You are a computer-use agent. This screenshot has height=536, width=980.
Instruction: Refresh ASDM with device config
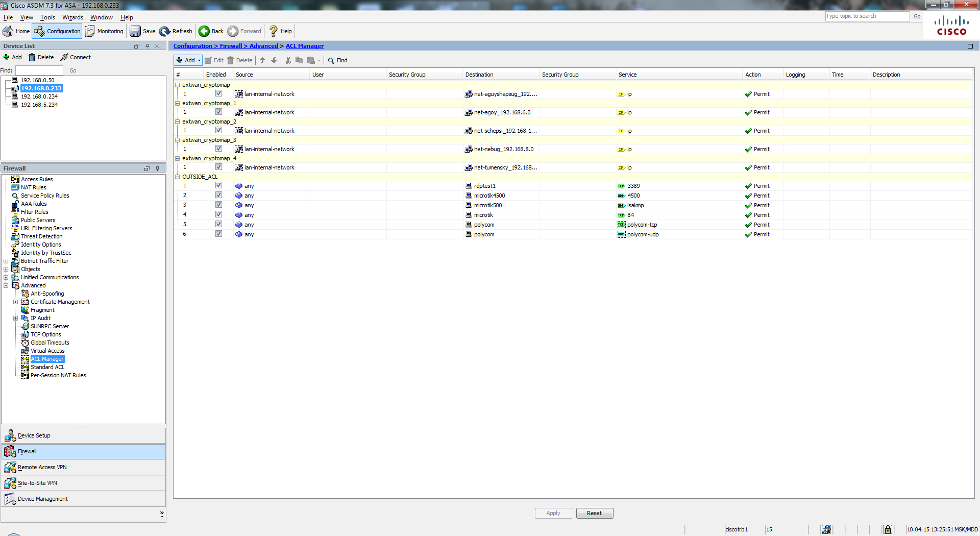click(x=176, y=31)
